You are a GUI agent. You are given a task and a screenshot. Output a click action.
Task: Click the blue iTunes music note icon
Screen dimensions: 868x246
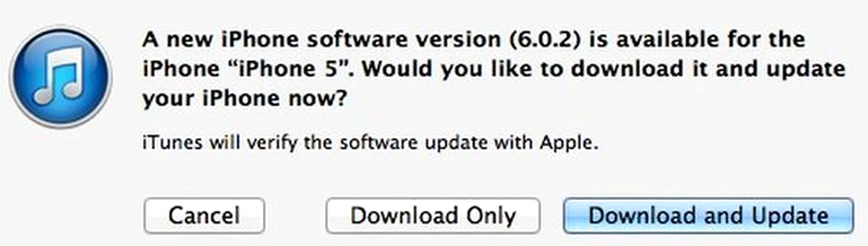pyautogui.click(x=60, y=77)
